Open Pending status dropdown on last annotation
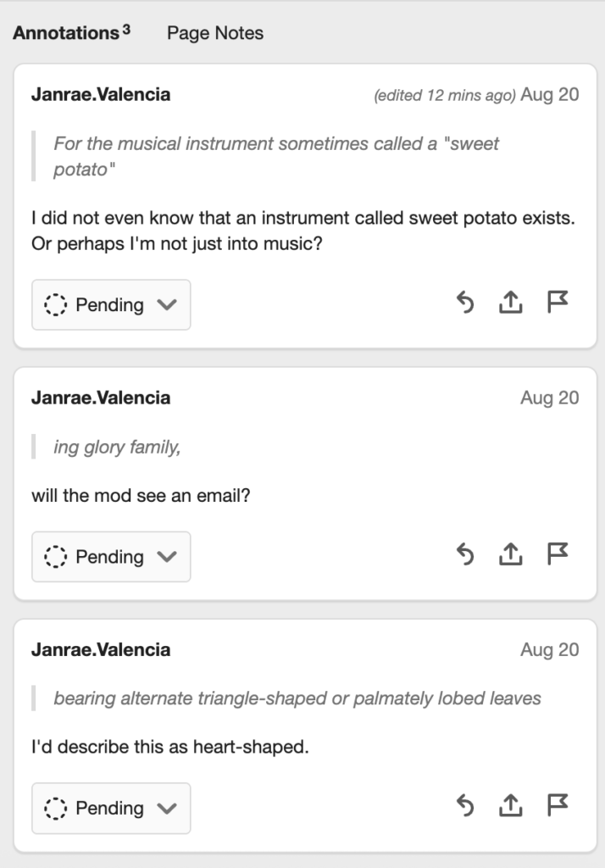This screenshot has height=868, width=605. [111, 808]
